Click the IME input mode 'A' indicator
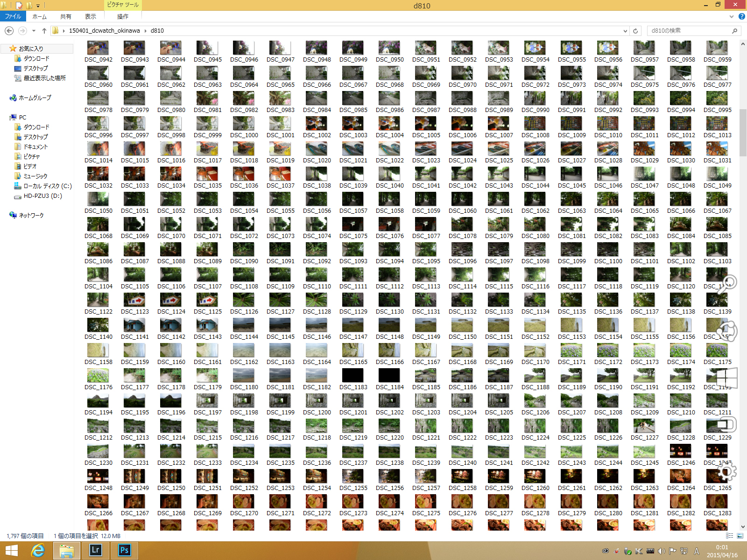This screenshot has height=560, width=747. click(697, 551)
